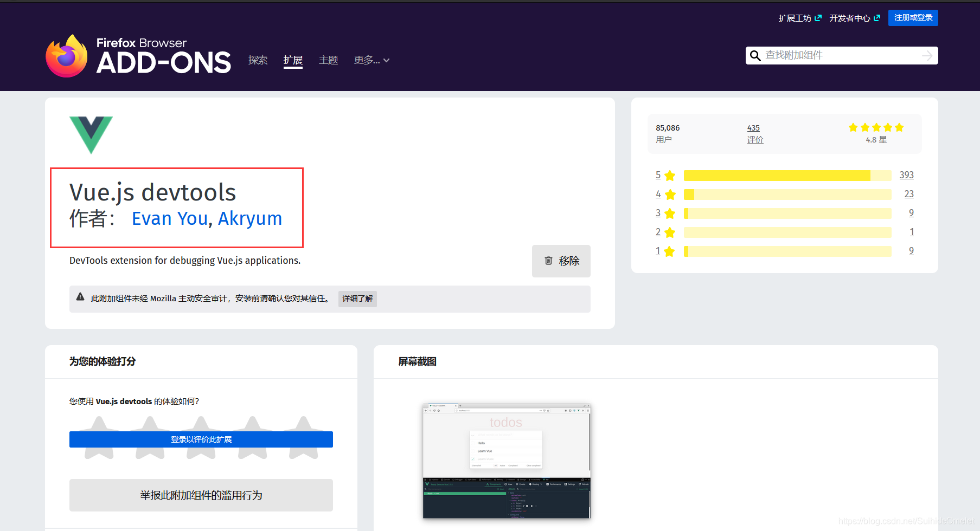Rate five stars in the experience section
Viewport: 980px width, 531px height.
(303, 438)
